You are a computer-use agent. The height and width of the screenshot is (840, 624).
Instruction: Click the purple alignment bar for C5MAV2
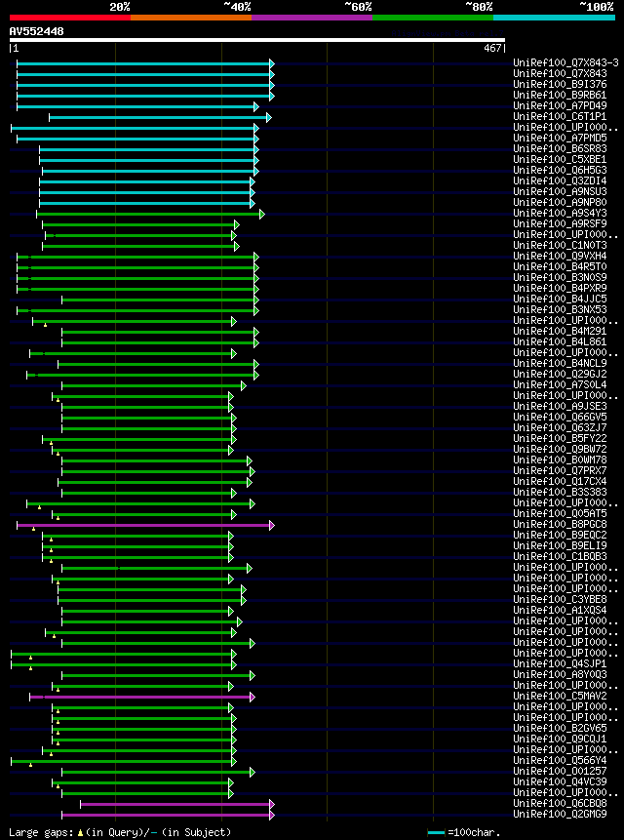(x=142, y=697)
